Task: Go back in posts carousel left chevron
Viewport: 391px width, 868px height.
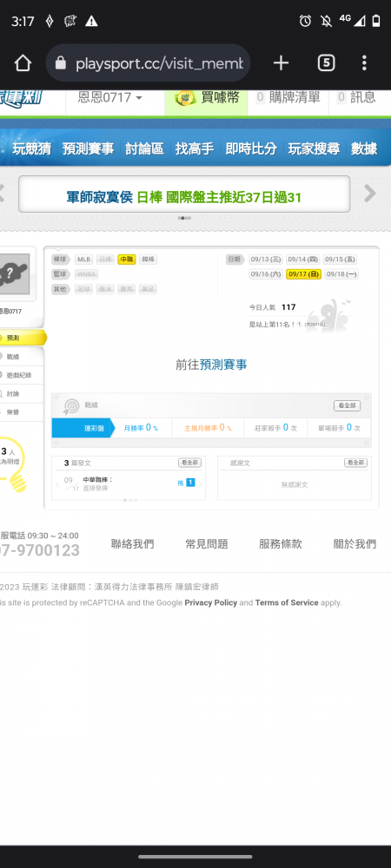Action: (57, 484)
